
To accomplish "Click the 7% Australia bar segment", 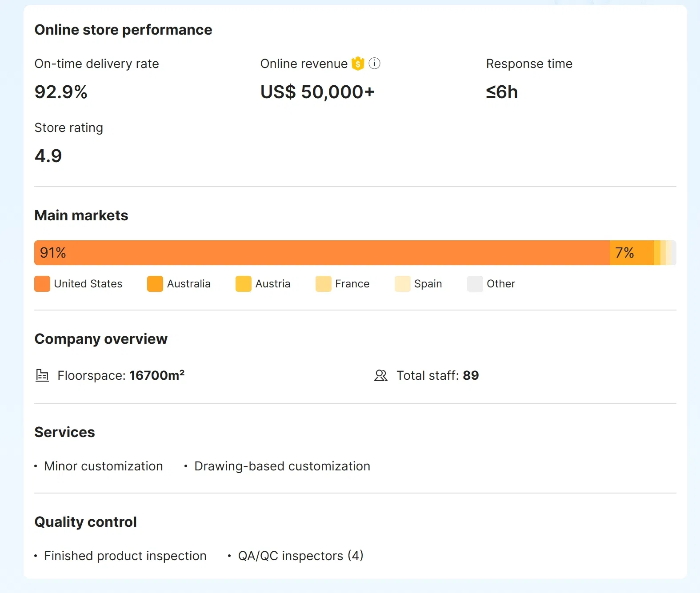I will coord(631,253).
